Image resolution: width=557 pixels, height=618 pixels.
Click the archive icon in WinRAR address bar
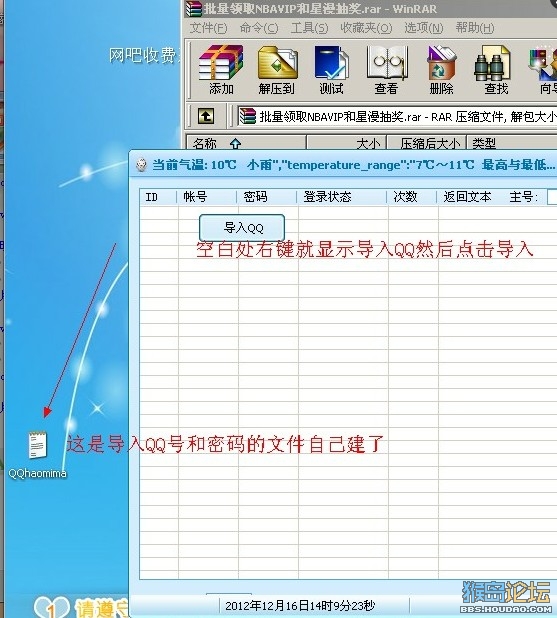pos(248,116)
